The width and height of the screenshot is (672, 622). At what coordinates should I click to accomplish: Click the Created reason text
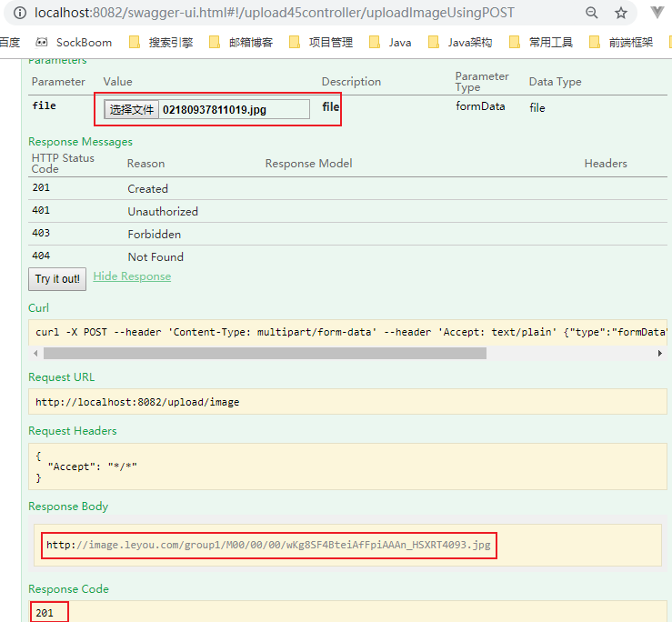pos(148,189)
